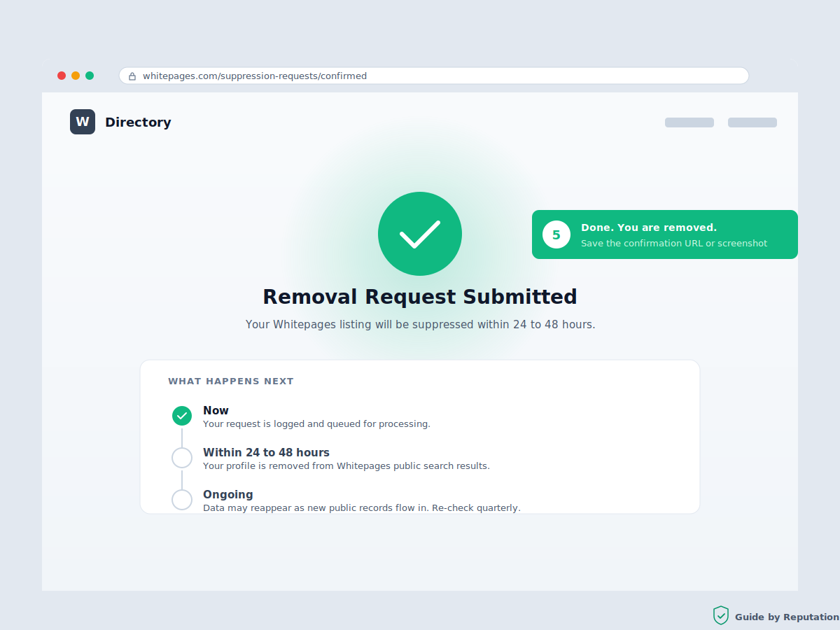This screenshot has height=630, width=840.
Task: Click "Data may reappear as new public records" text
Action: 362,508
